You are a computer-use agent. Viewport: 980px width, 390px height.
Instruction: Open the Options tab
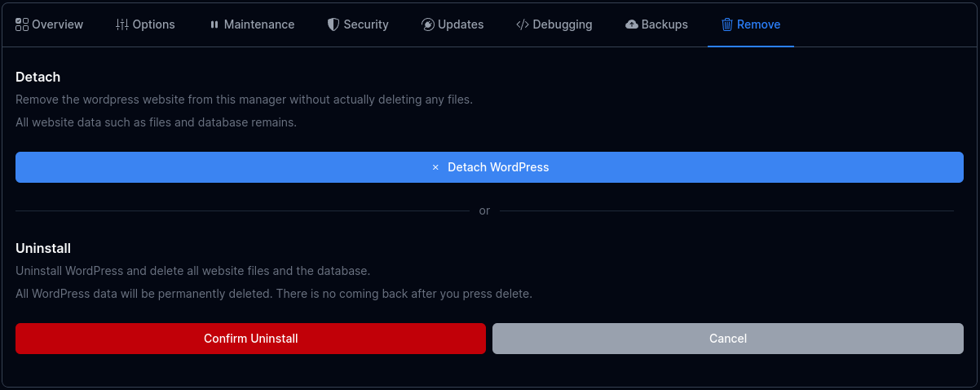pyautogui.click(x=153, y=24)
